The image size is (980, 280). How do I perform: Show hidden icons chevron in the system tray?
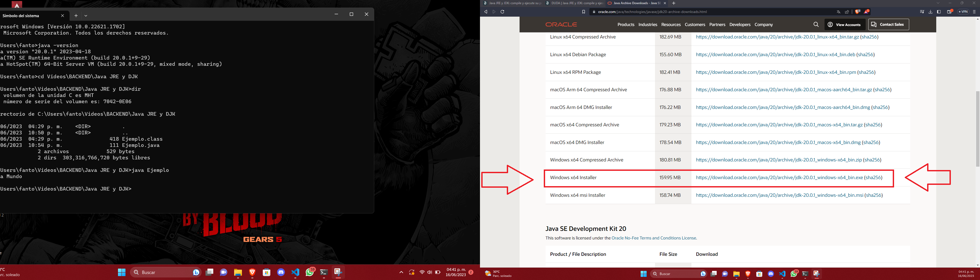(x=401, y=272)
